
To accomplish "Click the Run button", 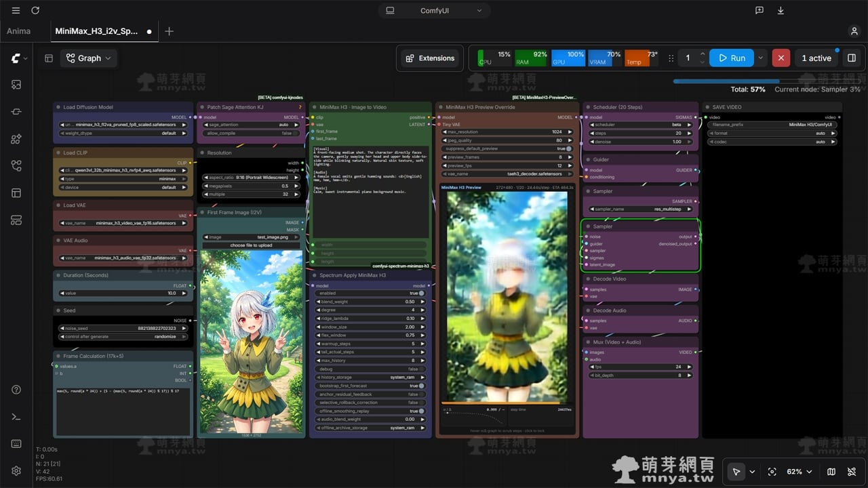I will point(732,58).
